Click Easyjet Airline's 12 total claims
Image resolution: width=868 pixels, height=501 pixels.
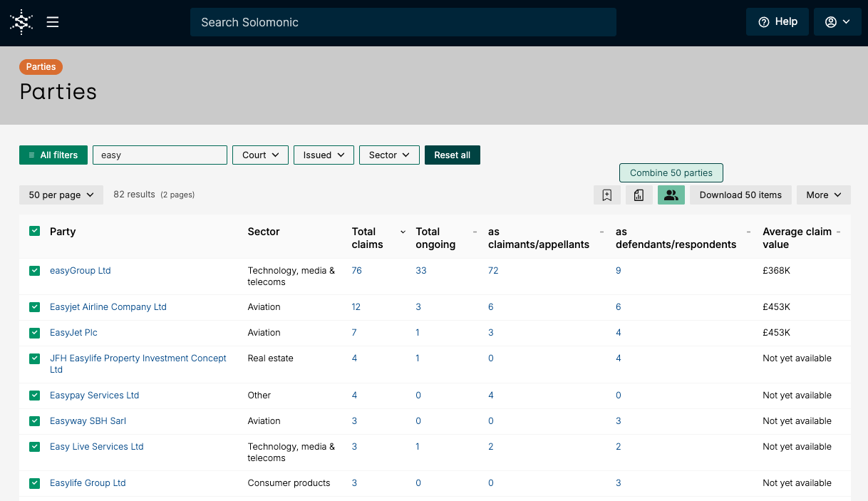(356, 307)
